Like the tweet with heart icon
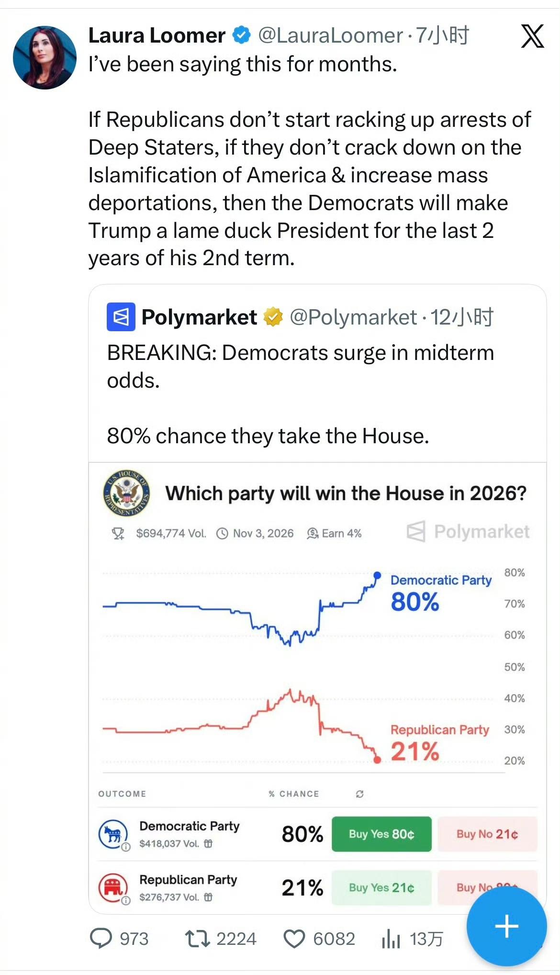The image size is (560, 975). [x=294, y=939]
